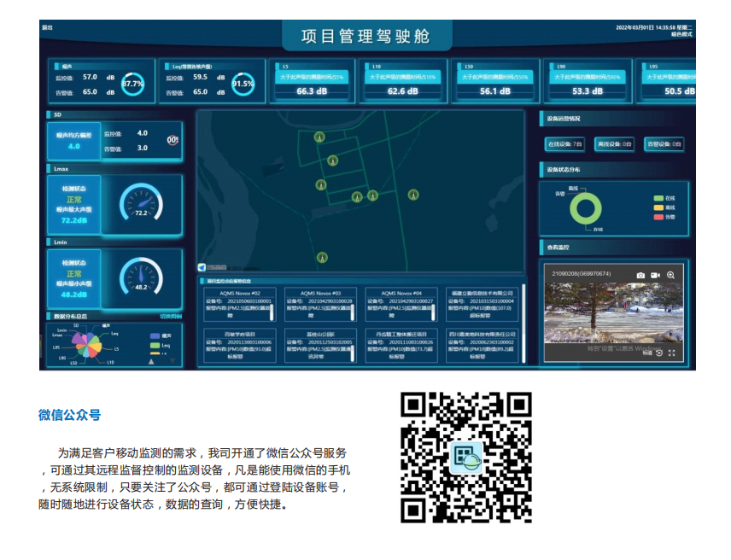The image size is (731, 560).
Task: Page the pie legend up with the up arrow
Action: (151, 362)
